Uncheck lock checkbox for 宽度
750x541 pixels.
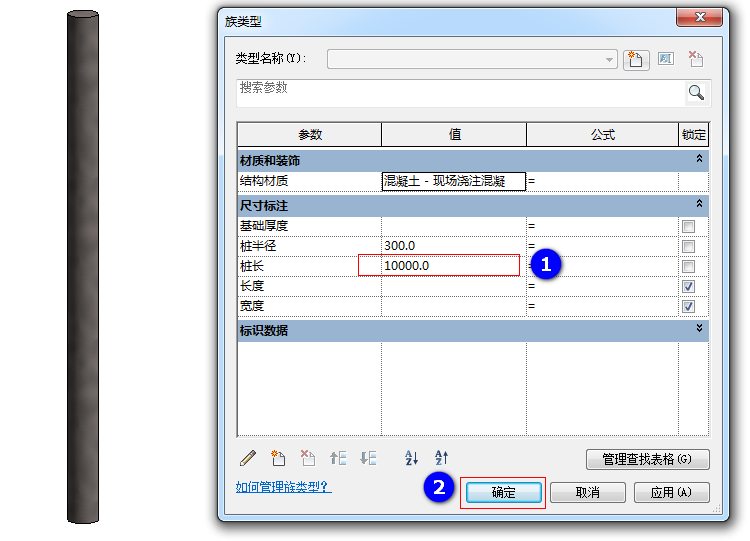[688, 307]
